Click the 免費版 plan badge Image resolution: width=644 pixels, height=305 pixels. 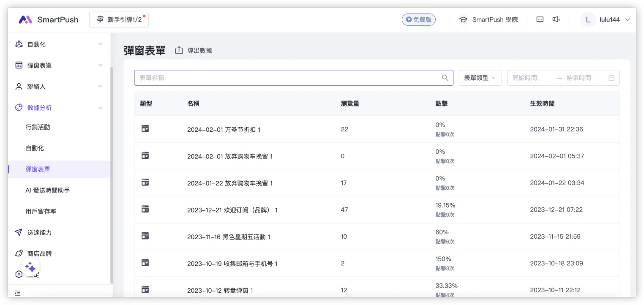418,19
